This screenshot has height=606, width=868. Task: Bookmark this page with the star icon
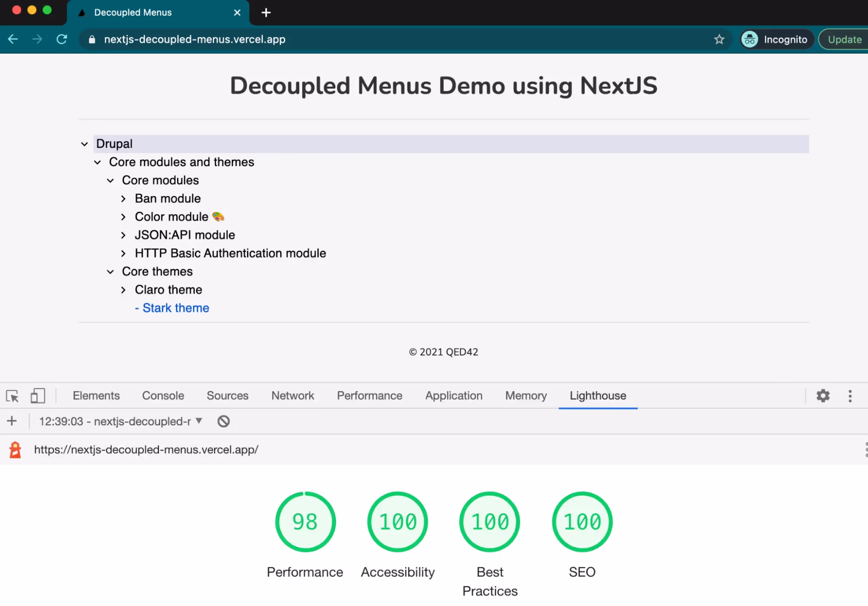click(x=719, y=40)
